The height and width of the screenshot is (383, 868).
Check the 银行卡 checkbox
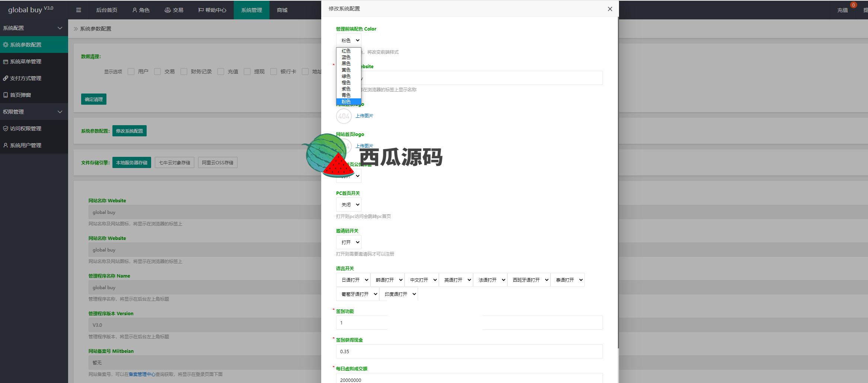point(274,72)
